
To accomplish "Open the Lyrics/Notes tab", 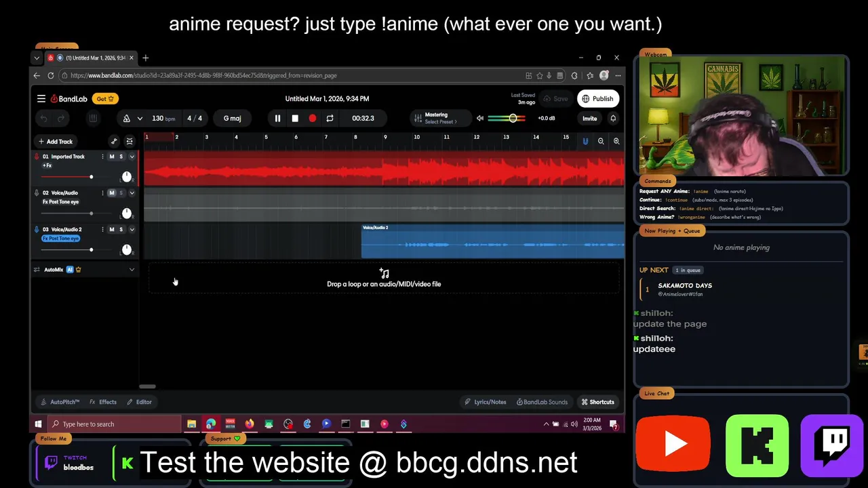I will (485, 402).
